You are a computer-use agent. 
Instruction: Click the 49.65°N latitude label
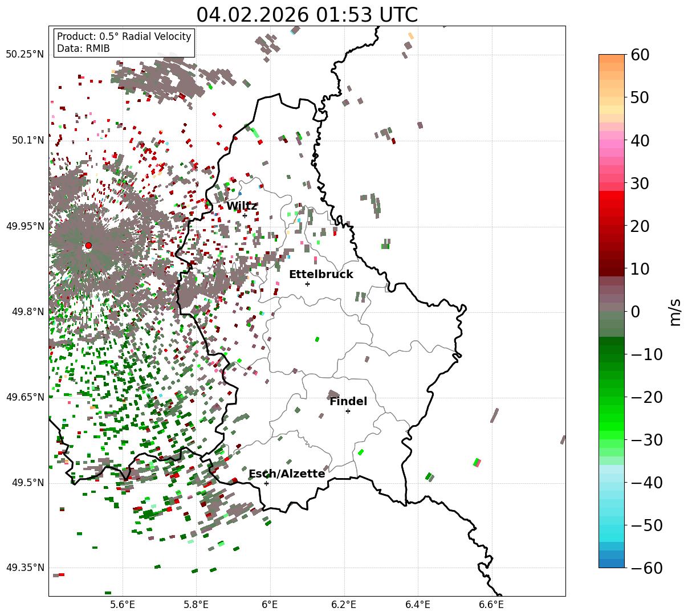click(25, 397)
